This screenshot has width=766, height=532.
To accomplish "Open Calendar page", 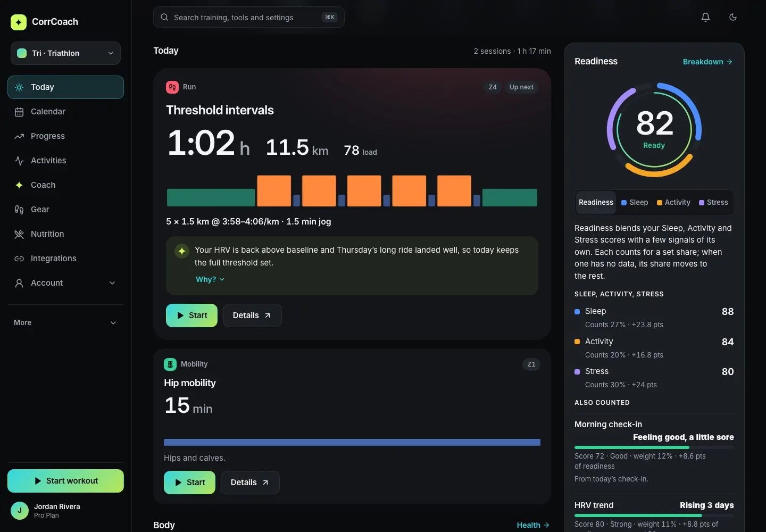I will (65, 112).
